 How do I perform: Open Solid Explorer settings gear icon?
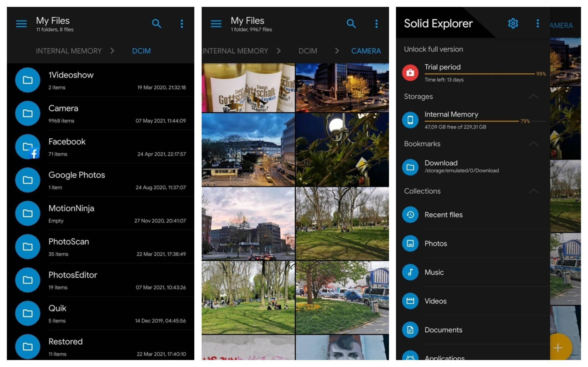(513, 24)
